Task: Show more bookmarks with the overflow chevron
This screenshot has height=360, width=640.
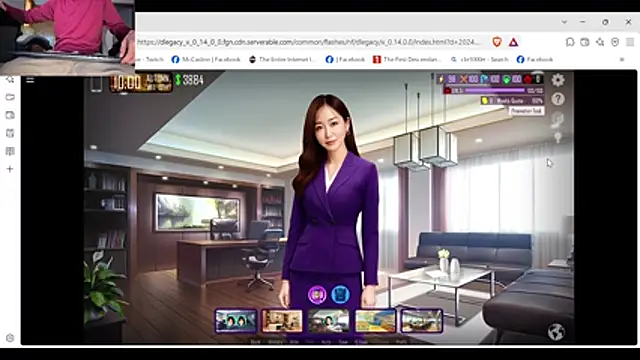Action: (x=622, y=60)
